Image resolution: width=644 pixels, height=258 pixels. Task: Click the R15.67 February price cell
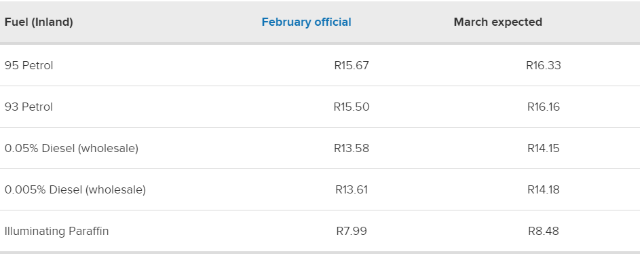[352, 66]
